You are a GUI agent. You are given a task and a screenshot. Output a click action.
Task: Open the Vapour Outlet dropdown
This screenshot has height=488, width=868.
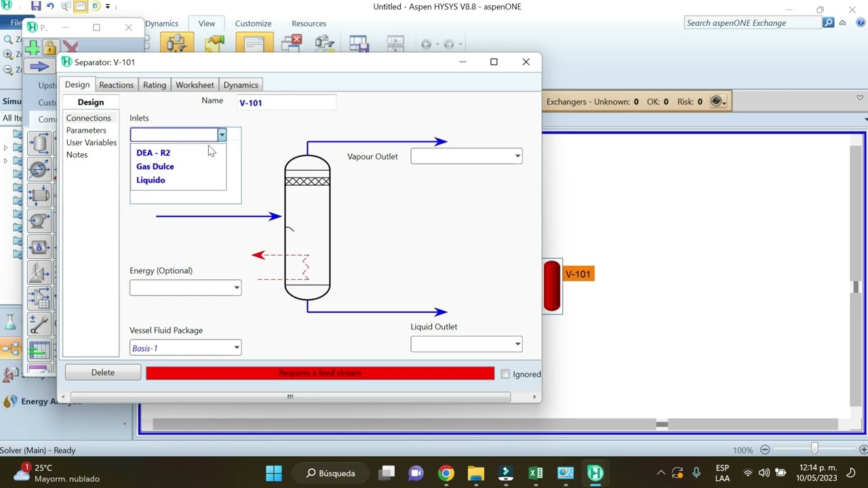coord(518,157)
